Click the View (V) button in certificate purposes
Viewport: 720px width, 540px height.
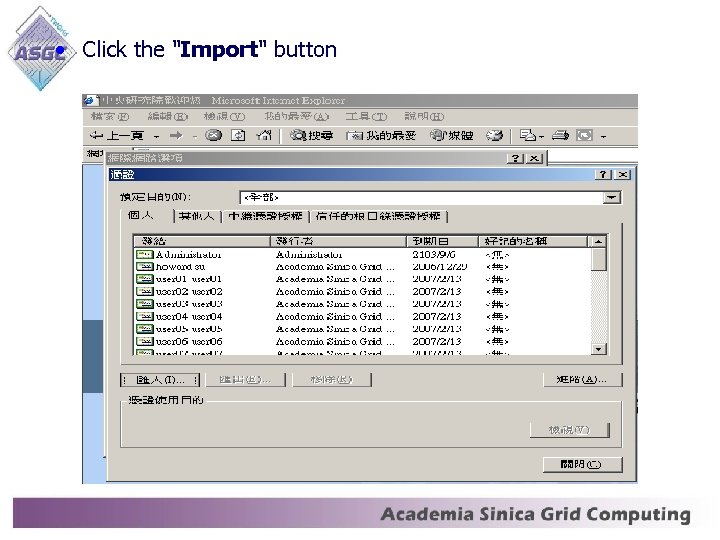coord(569,430)
